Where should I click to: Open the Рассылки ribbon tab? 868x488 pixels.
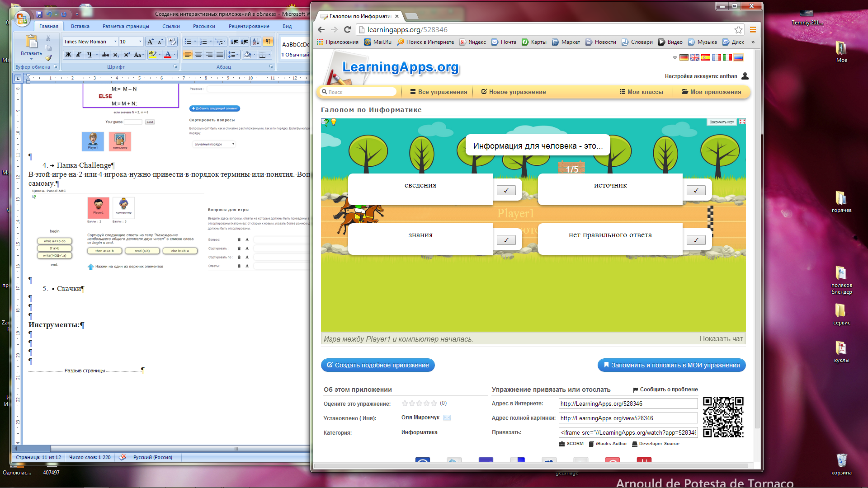pyautogui.click(x=204, y=26)
